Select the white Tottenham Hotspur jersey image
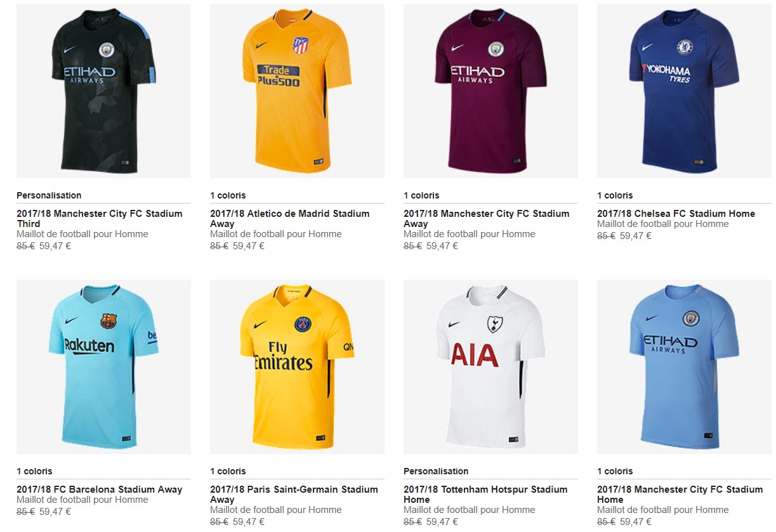 point(490,367)
